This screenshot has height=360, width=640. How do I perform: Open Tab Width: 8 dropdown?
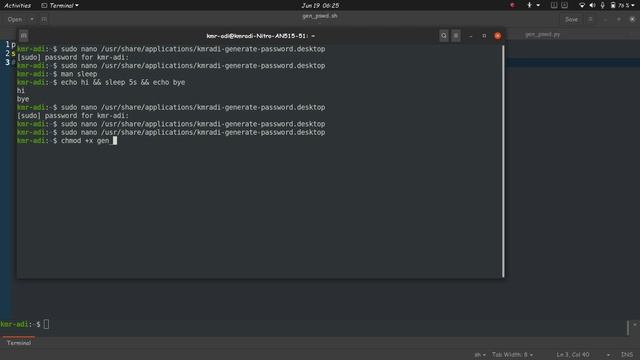[x=512, y=355]
